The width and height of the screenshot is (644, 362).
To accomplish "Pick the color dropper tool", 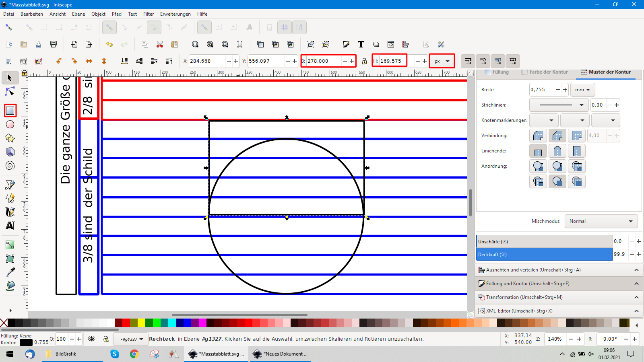I will pos(10,272).
